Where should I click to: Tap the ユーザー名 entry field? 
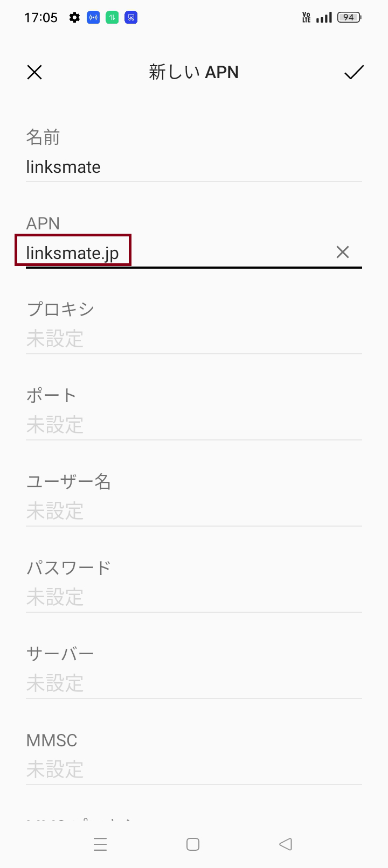[x=162, y=512]
